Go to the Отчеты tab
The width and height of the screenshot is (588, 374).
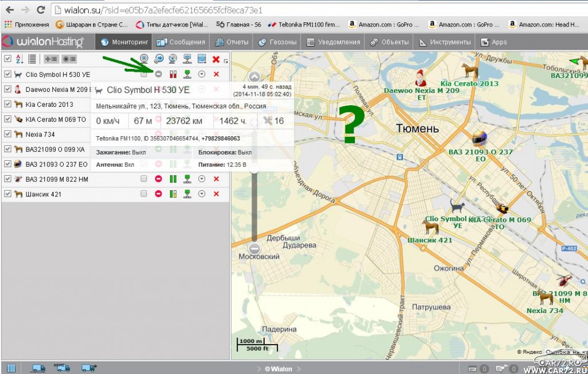point(231,42)
